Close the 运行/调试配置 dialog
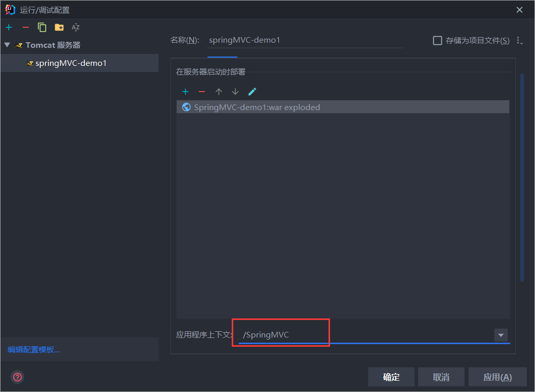The width and height of the screenshot is (535, 392). point(520,10)
